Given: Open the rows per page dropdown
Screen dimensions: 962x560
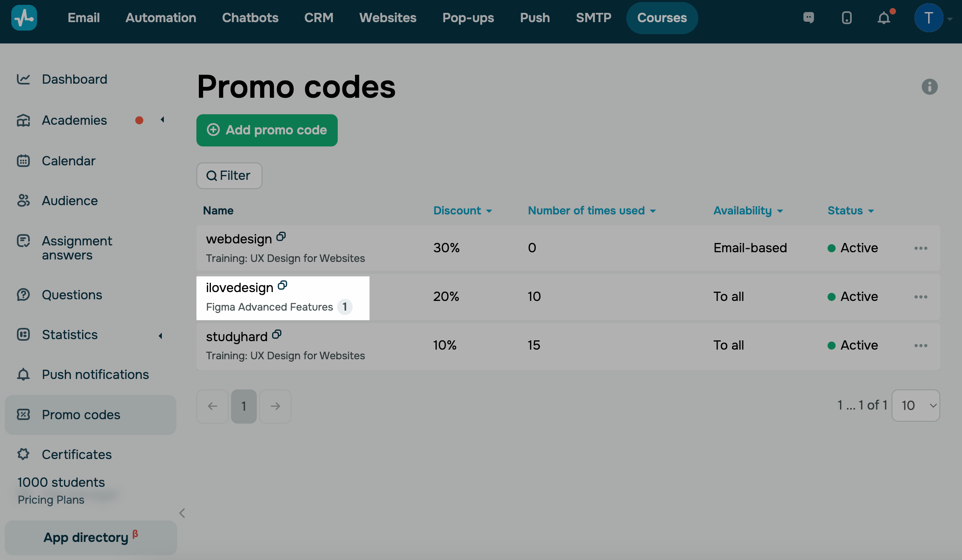Looking at the screenshot, I should (916, 406).
